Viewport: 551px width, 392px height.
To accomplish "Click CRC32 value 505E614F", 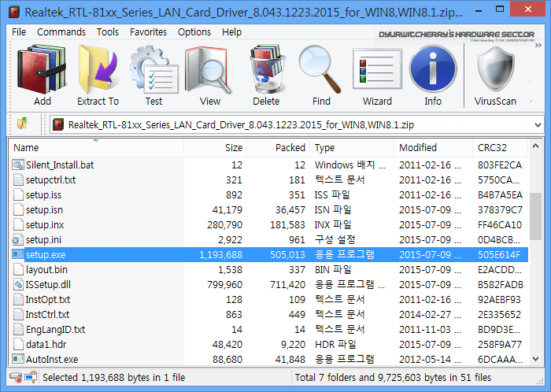I will click(499, 255).
